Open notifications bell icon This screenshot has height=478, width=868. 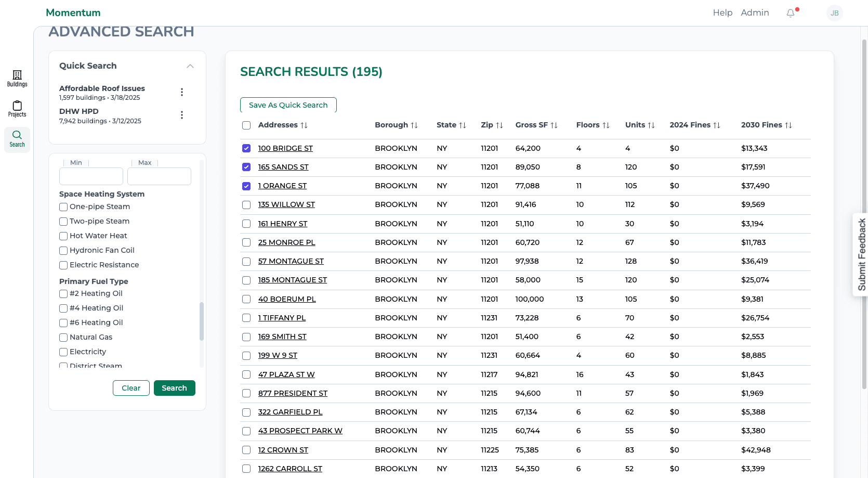tap(791, 13)
